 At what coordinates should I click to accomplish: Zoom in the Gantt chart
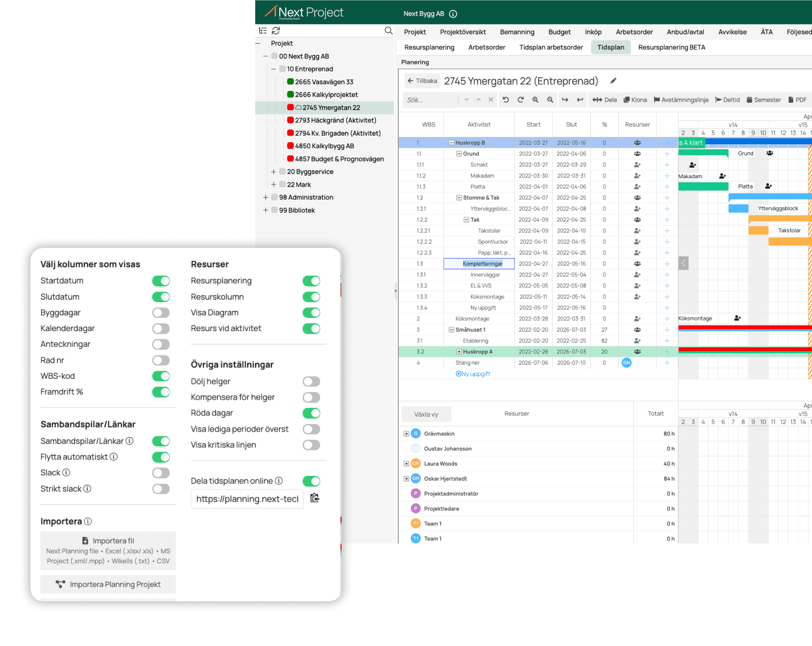535,100
